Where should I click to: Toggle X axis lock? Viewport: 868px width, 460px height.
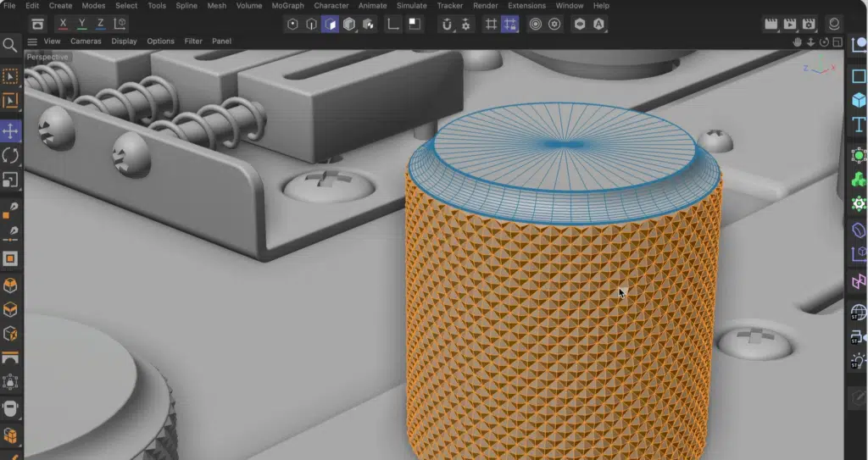pos(63,24)
